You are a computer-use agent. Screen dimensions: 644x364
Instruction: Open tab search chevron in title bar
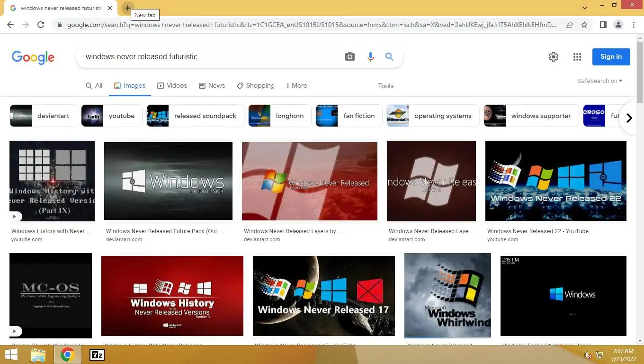(585, 8)
